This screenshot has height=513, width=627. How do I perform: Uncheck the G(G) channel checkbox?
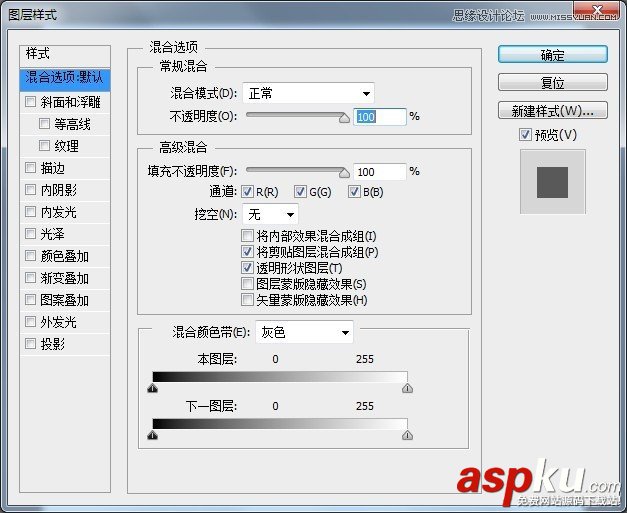(300, 192)
